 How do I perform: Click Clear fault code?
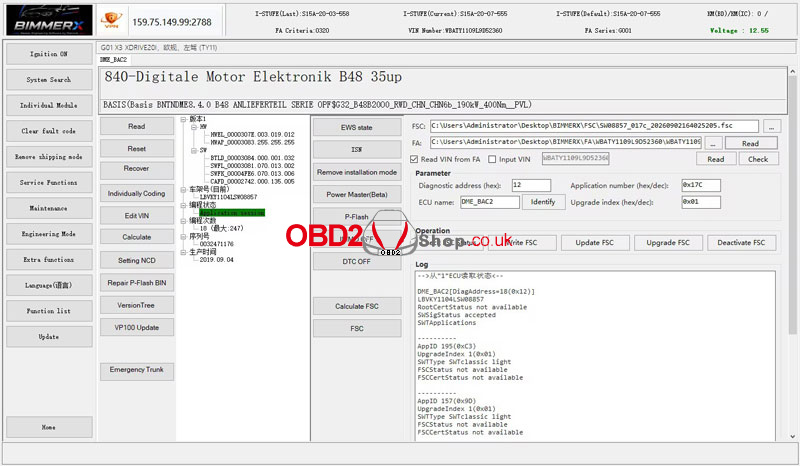click(49, 131)
